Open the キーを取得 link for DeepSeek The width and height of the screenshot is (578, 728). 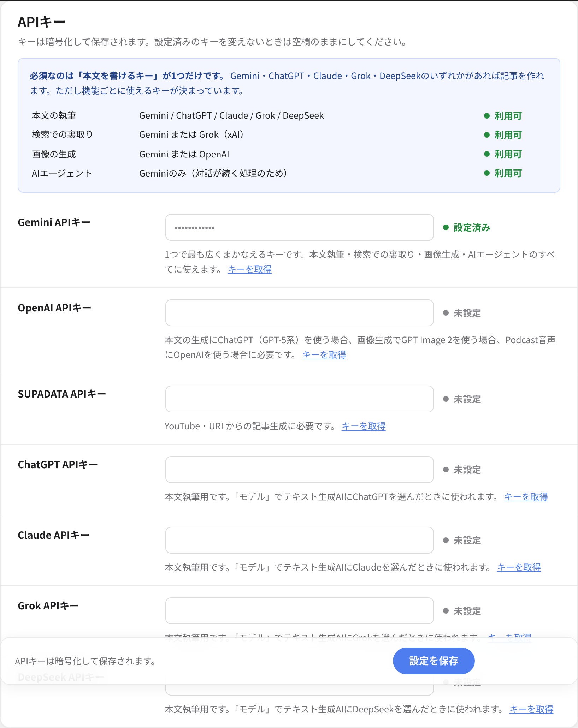(x=531, y=709)
